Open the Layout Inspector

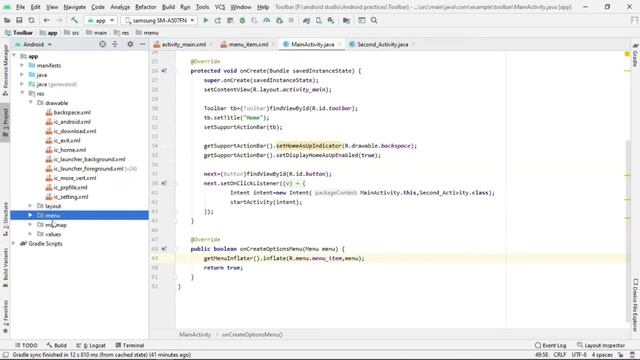pos(601,345)
